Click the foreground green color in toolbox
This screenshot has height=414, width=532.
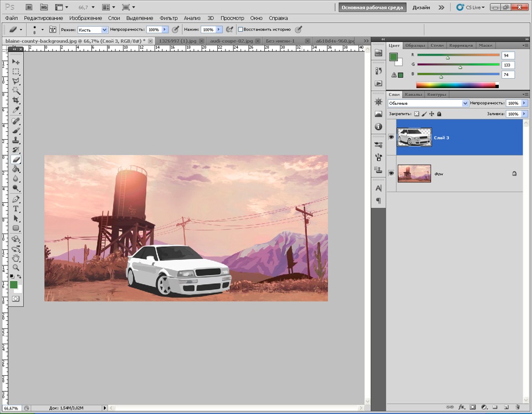pyautogui.click(x=13, y=285)
